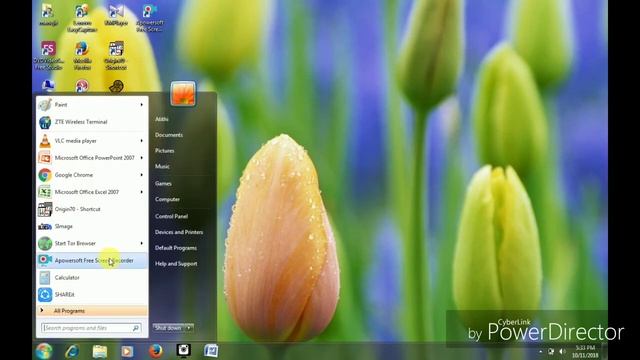The width and height of the screenshot is (640, 360).
Task: Expand Start Tor Browser jump list arrow
Action: (142, 244)
